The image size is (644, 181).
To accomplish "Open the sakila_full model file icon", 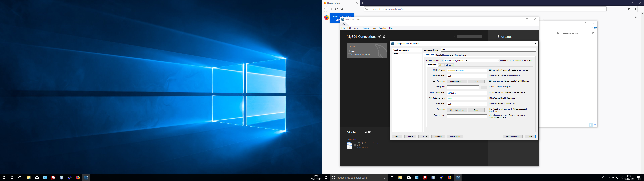I will point(349,145).
